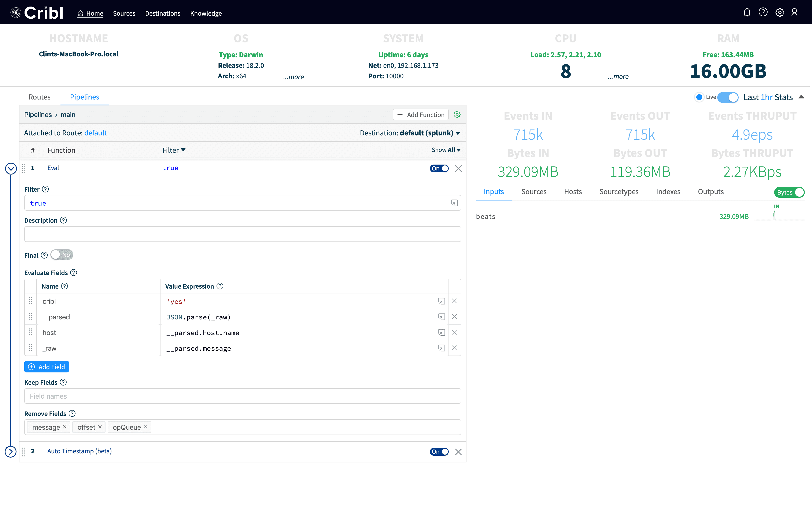812x507 pixels.
Task: Open expression editor for __parsed.host.name
Action: (442, 333)
